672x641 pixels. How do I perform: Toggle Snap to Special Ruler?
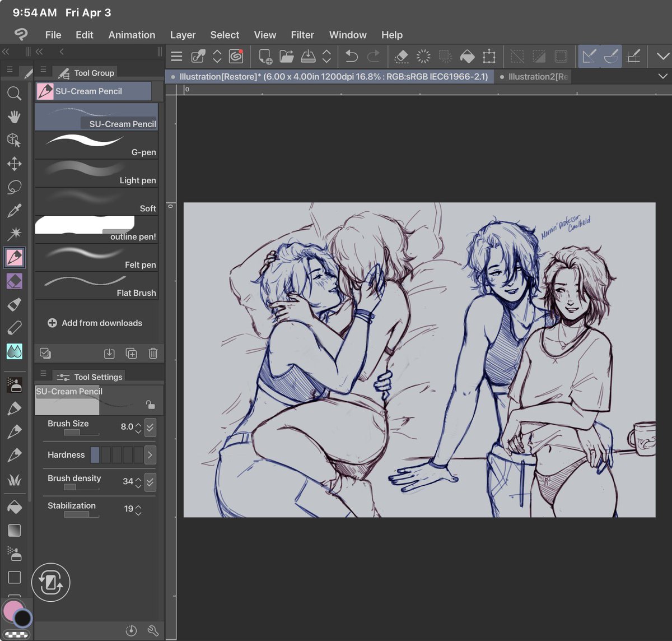(x=611, y=56)
